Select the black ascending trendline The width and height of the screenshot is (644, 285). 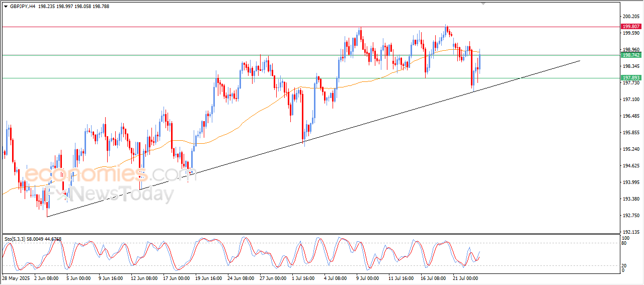click(x=313, y=139)
